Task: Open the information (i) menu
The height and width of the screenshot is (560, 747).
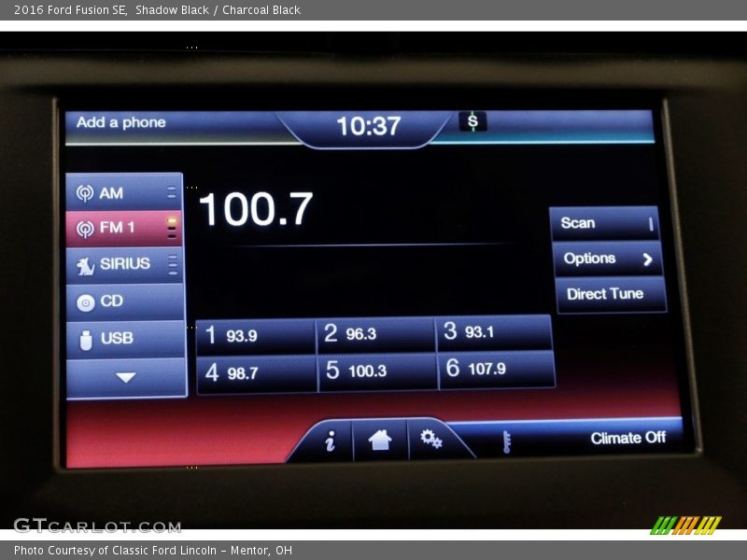Action: (330, 441)
